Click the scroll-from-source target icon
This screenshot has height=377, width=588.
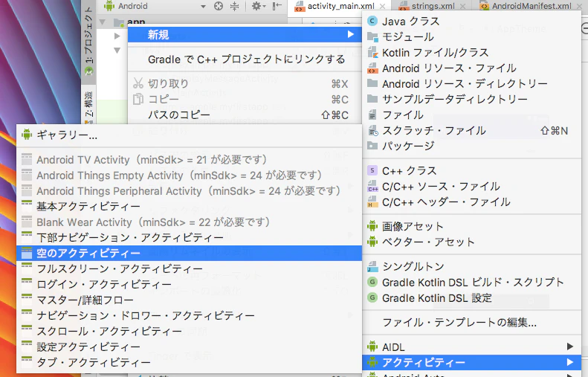tap(219, 6)
